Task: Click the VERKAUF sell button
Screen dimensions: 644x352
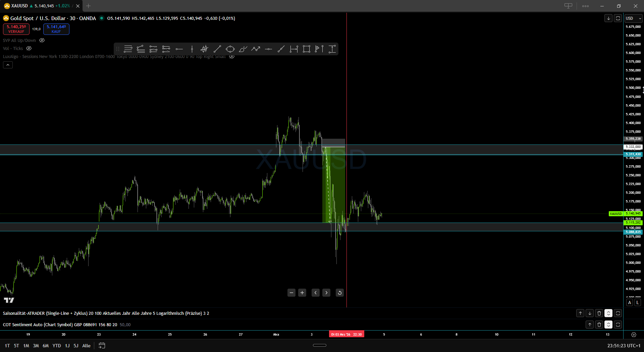Action: tap(16, 29)
